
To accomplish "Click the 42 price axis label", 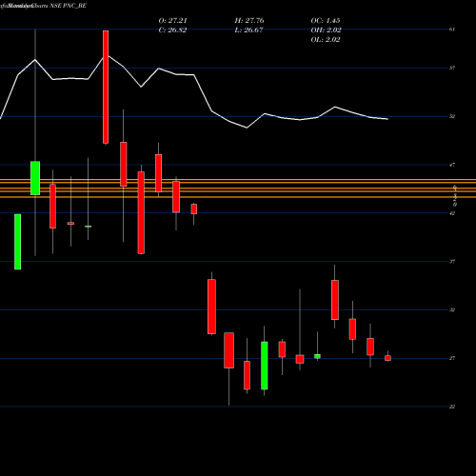I will click(452, 213).
